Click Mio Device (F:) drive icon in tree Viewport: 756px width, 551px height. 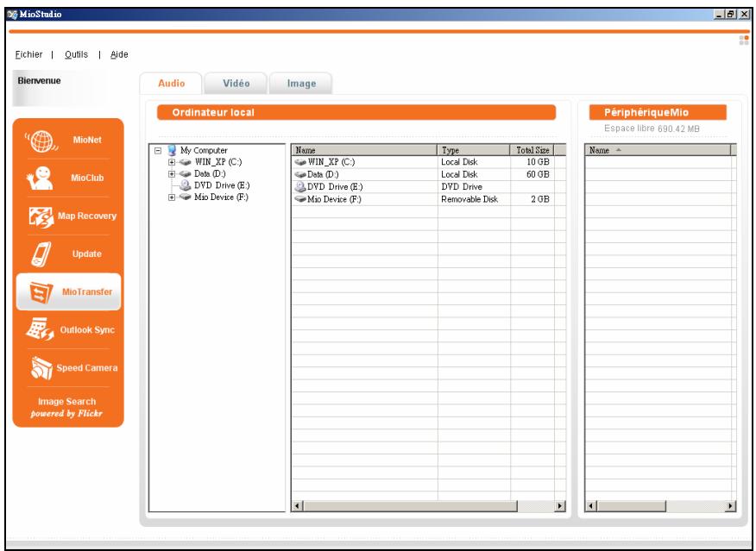coord(186,197)
